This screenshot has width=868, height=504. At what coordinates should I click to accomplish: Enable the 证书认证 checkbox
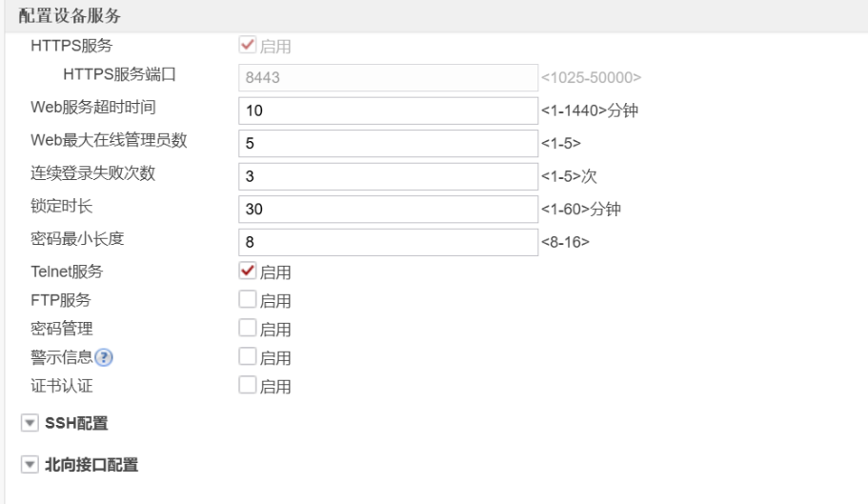tap(248, 385)
